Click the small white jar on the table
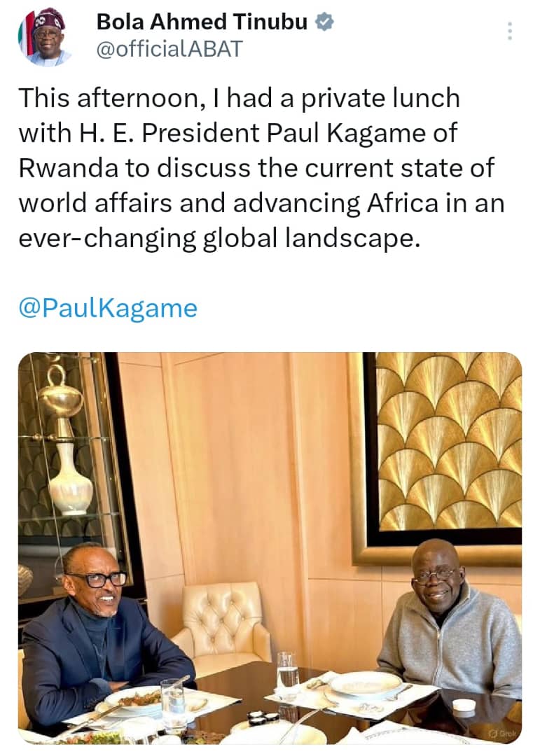This screenshot has width=540, height=756. tap(464, 706)
